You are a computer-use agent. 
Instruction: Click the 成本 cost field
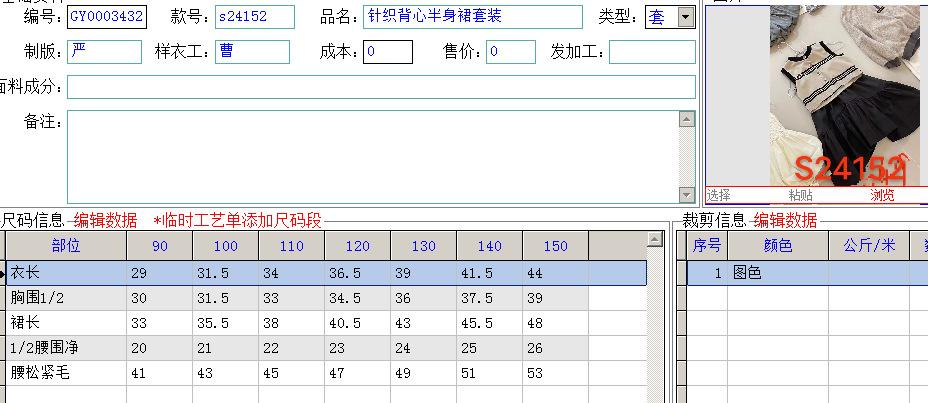[387, 51]
